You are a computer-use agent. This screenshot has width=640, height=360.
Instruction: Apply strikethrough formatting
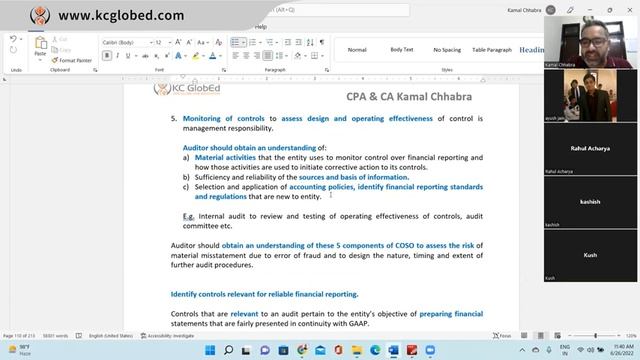145,56
